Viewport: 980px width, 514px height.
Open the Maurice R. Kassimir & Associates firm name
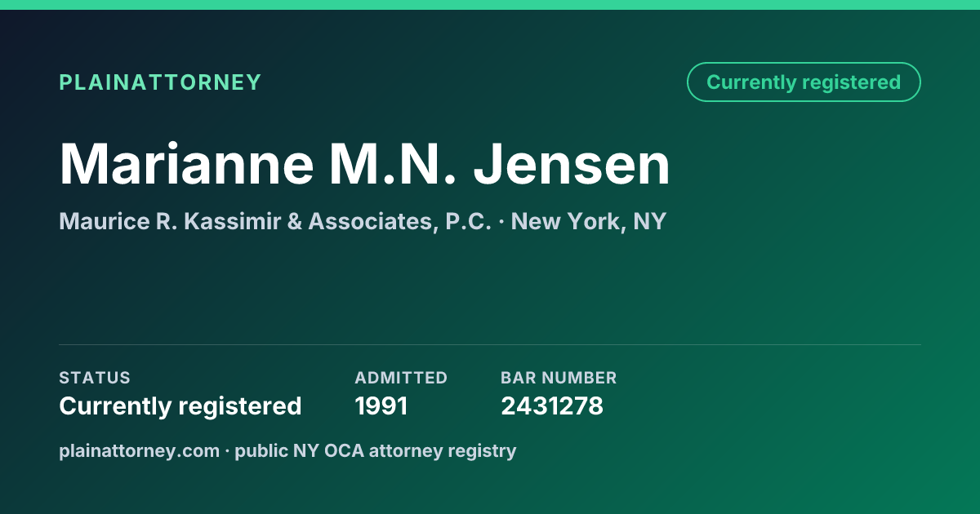[275, 221]
